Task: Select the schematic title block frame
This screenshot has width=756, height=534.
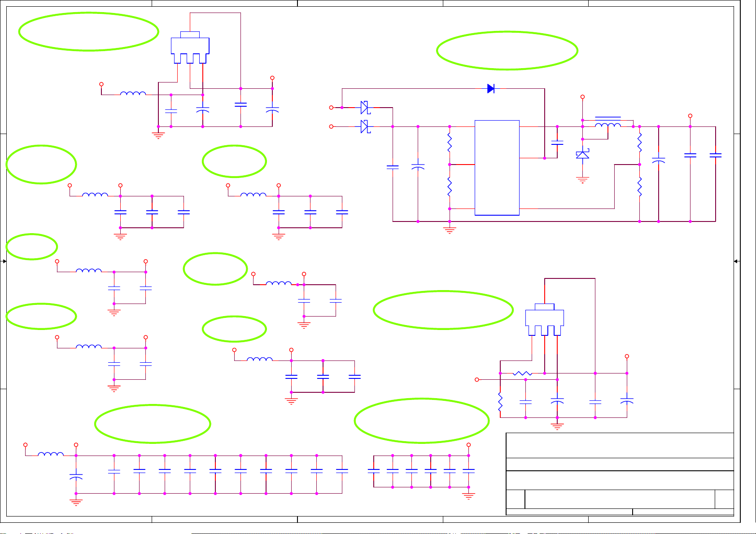Action: pyautogui.click(x=620, y=474)
